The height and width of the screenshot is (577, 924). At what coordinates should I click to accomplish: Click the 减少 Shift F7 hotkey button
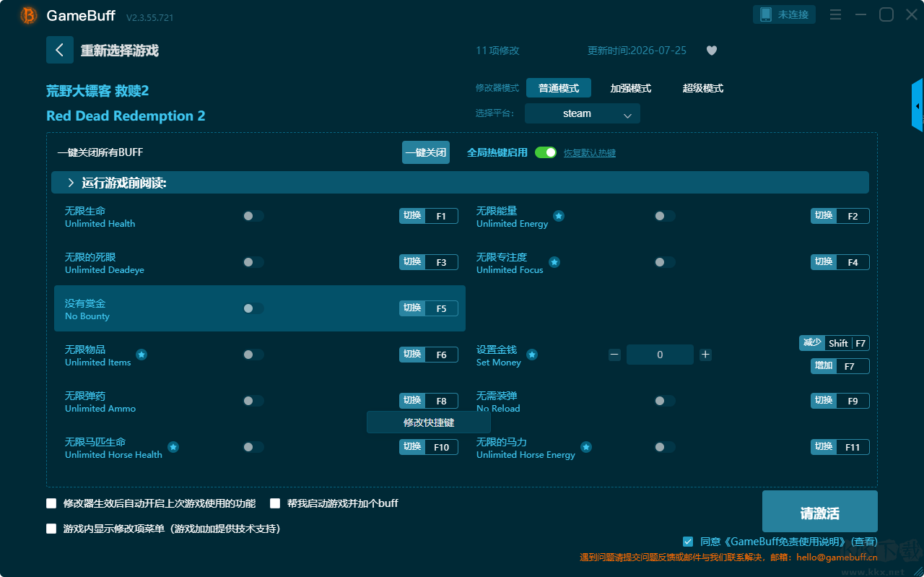point(834,343)
